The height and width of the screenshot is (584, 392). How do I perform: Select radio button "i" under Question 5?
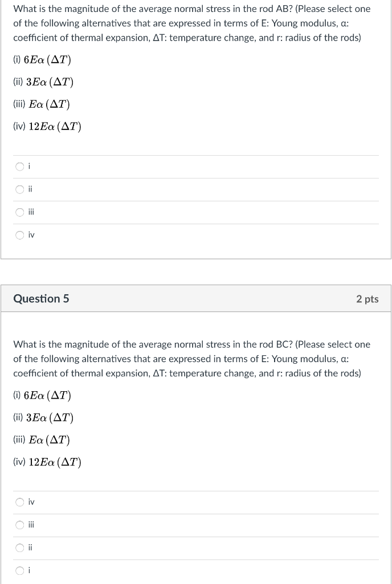point(20,570)
